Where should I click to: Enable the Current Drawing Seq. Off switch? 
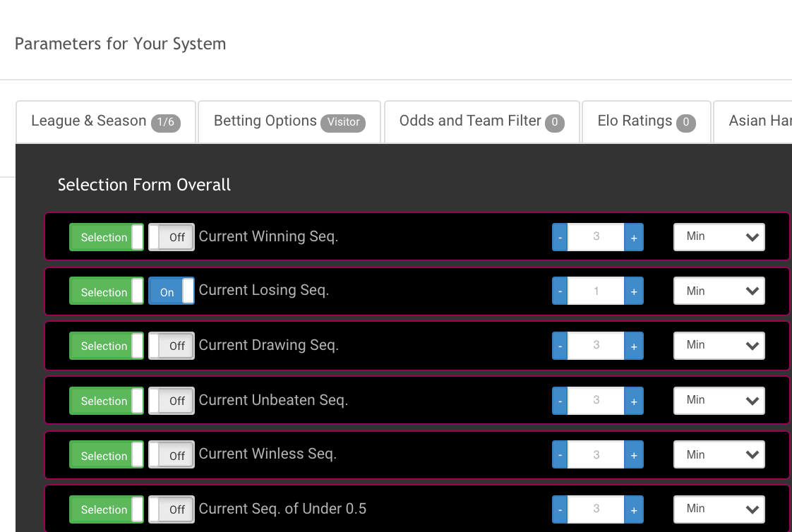[x=172, y=346]
